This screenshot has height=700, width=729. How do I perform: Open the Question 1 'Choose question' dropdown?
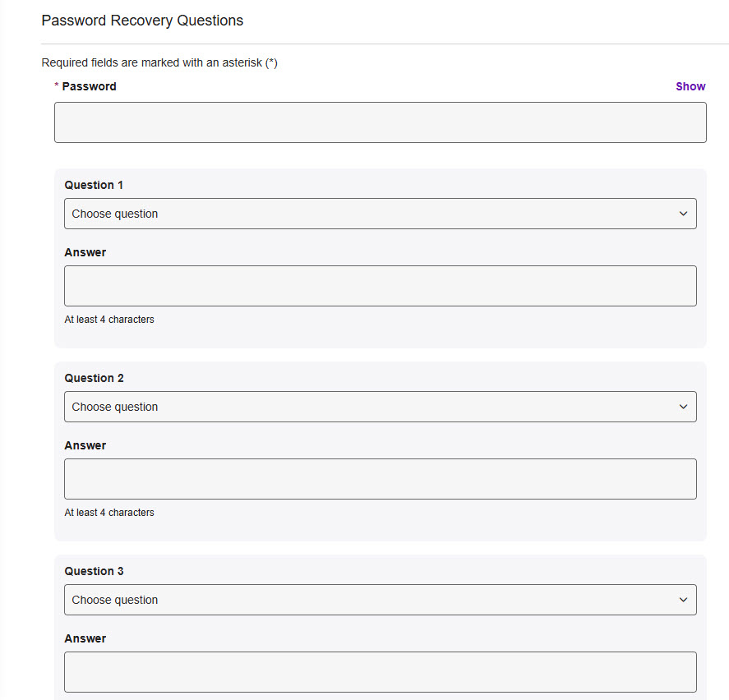381,214
